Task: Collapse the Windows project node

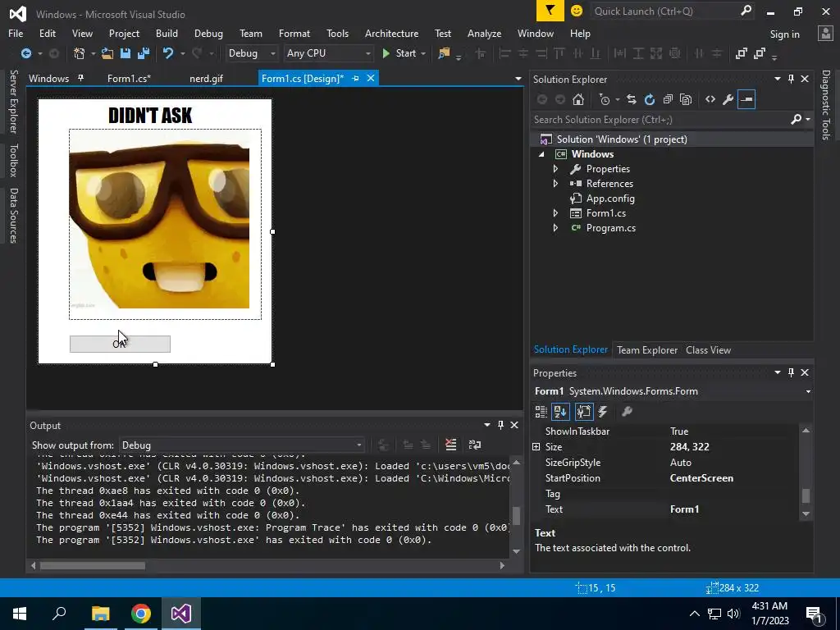Action: 541,154
